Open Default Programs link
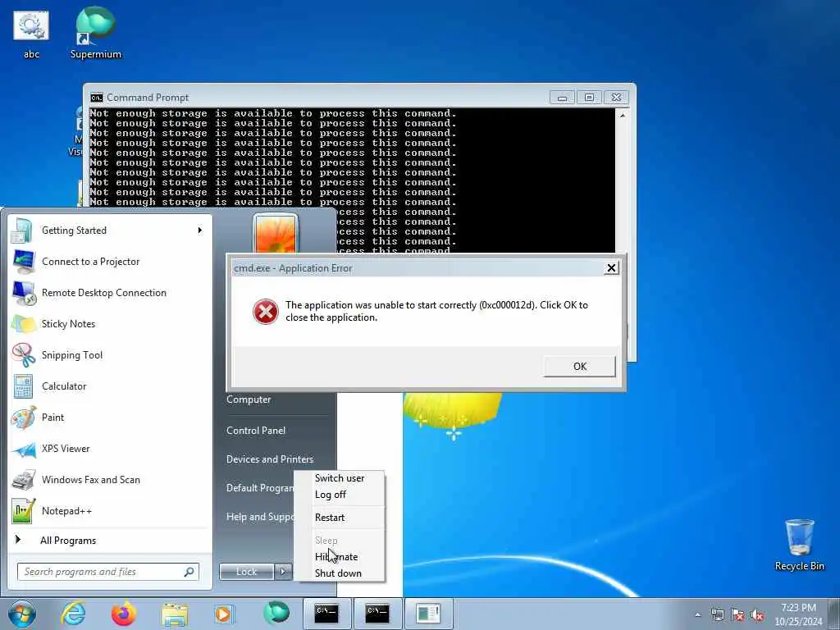The width and height of the screenshot is (840, 630). (259, 488)
